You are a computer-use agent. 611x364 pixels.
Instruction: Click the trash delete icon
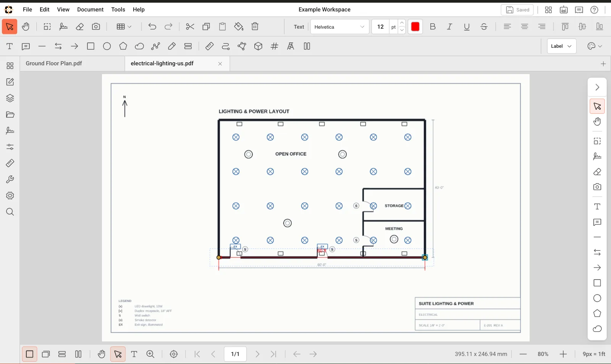(255, 27)
